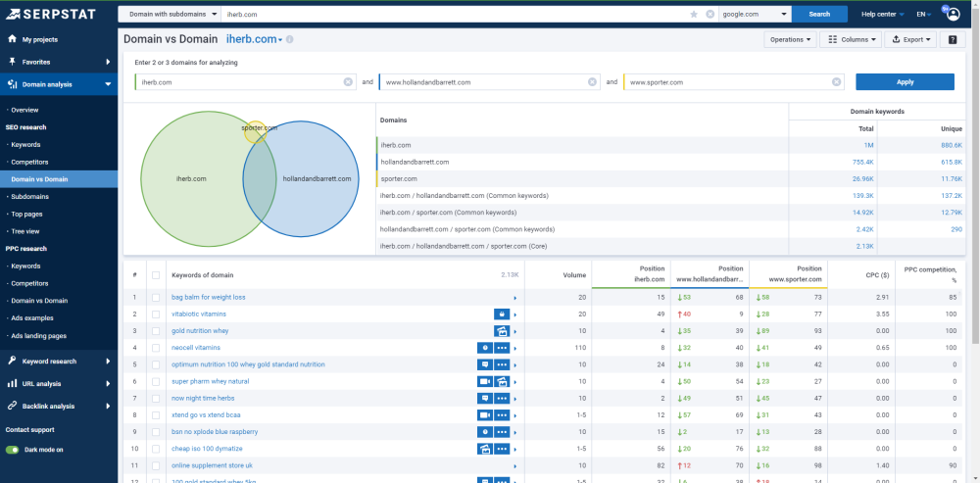Screen dimensions: 980x483
Task: Click shopping icon for vitabiotic vitamins
Action: point(502,314)
